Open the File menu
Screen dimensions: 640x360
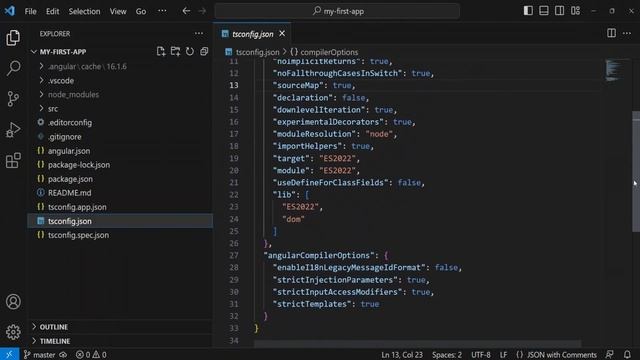point(31,11)
